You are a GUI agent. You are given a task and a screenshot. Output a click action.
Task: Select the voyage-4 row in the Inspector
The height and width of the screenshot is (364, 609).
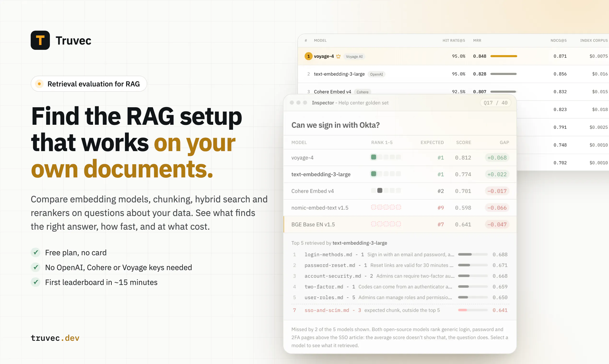(400, 158)
